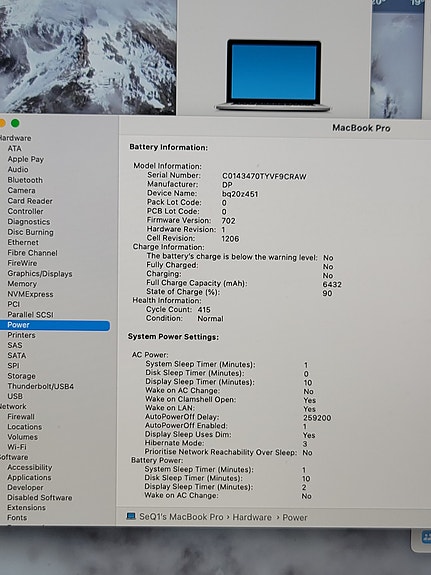Select Power in the Hardware sidebar
Screen dimensions: 431x575
(55, 325)
